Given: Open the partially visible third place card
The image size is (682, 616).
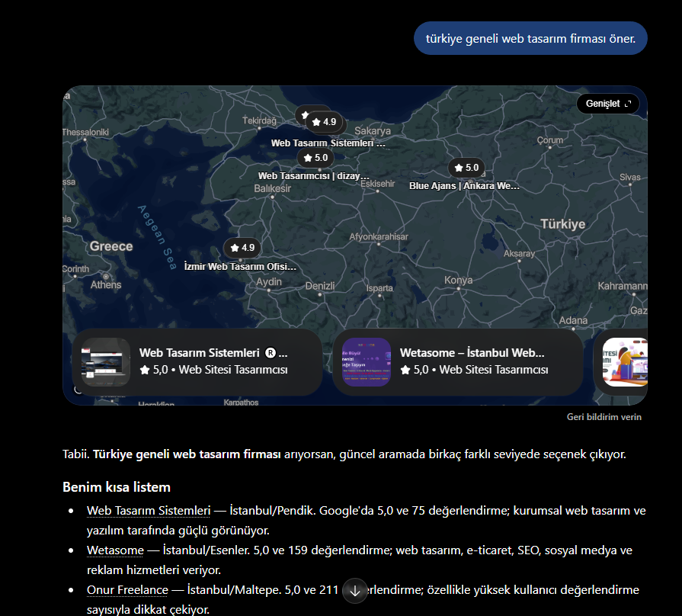Looking at the screenshot, I should pyautogui.click(x=621, y=362).
